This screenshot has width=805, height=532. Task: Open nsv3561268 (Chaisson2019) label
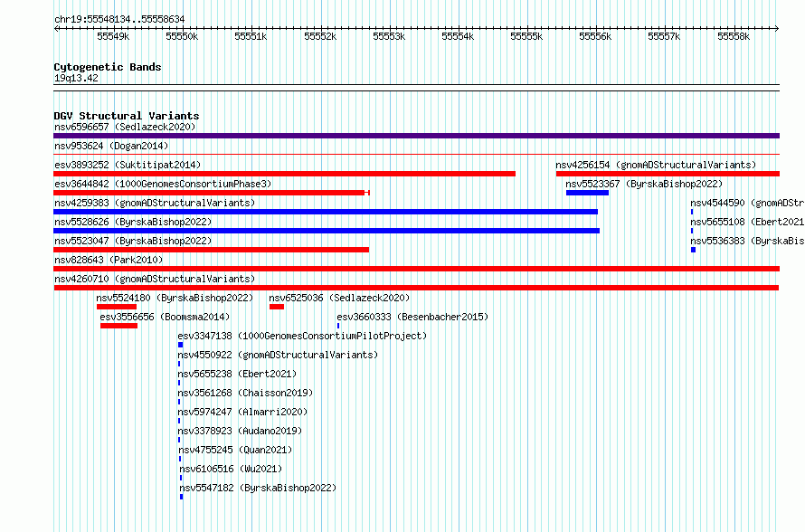(x=245, y=393)
